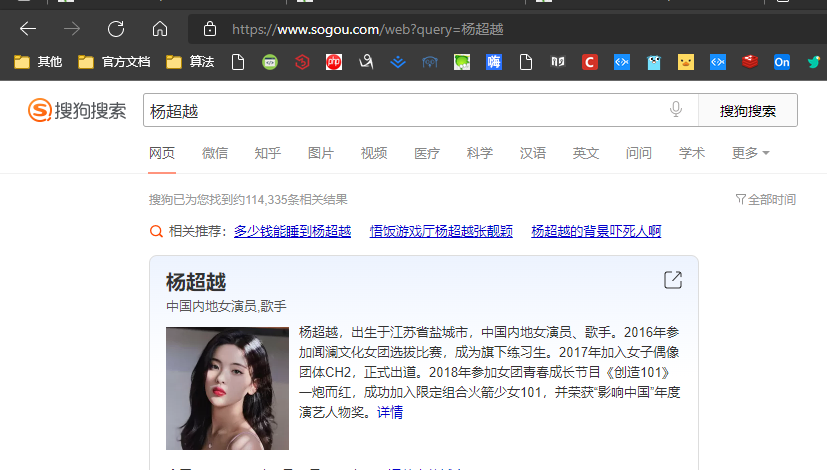Click the result count text 114,335条相关结果

point(296,199)
